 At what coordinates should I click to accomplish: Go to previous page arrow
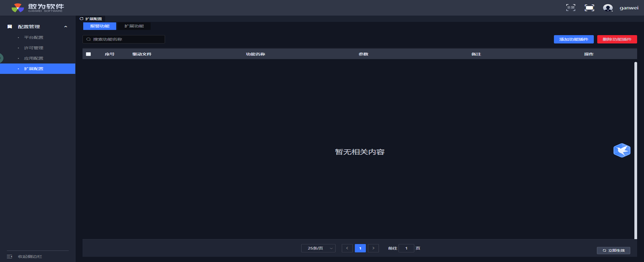[x=347, y=248]
